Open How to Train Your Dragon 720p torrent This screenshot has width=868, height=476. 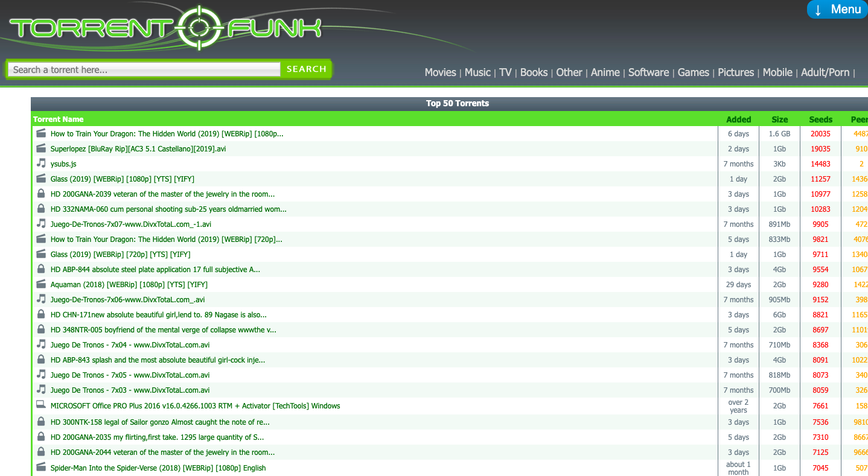pyautogui.click(x=167, y=240)
